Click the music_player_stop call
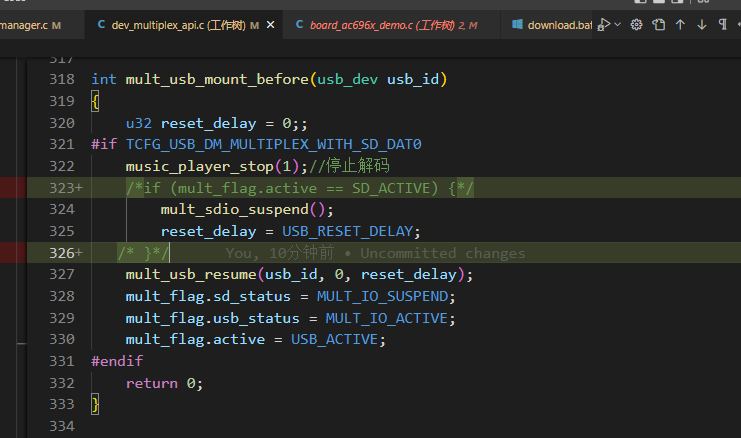Image resolution: width=741 pixels, height=438 pixels. click(x=216, y=166)
